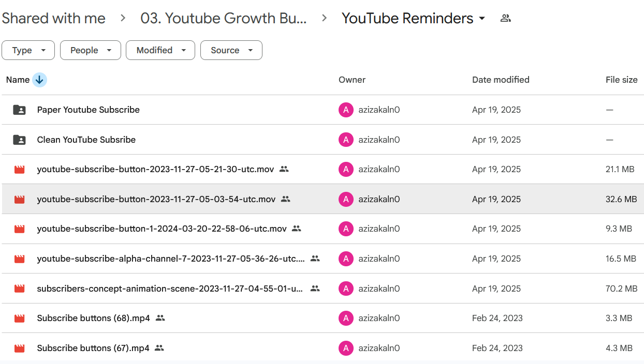Click video icon for youtube-subscribe-button-2023-11-27-05-21-30-utc.mov
This screenshot has height=364, width=644.
point(19,169)
